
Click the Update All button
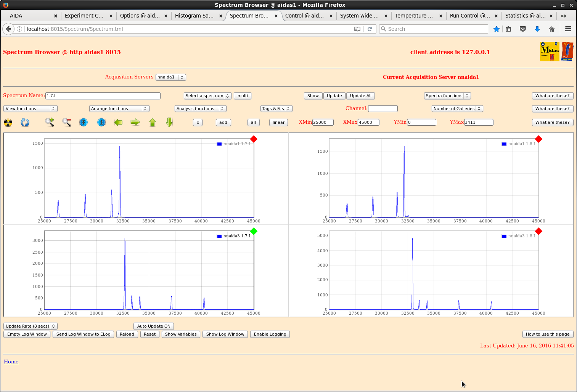pos(361,96)
